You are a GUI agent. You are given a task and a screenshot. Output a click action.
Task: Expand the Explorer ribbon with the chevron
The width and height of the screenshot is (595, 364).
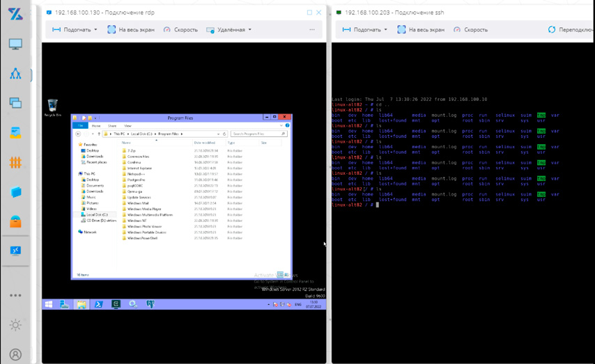point(281,125)
